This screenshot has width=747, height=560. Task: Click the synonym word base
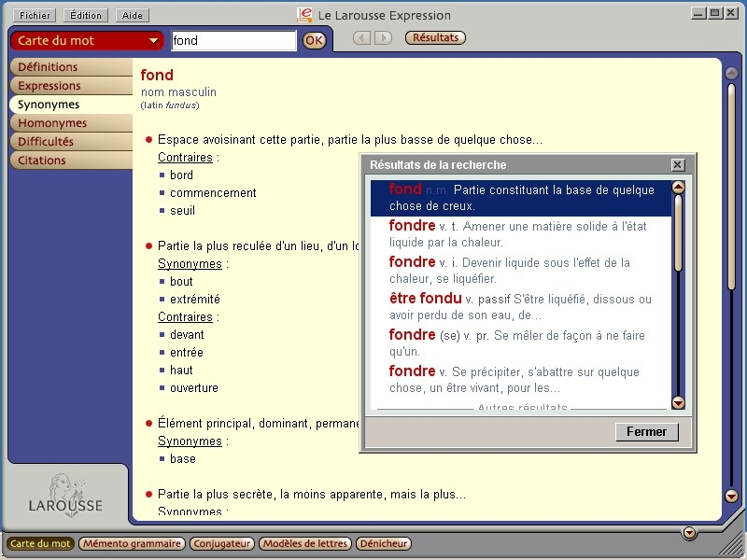(183, 458)
